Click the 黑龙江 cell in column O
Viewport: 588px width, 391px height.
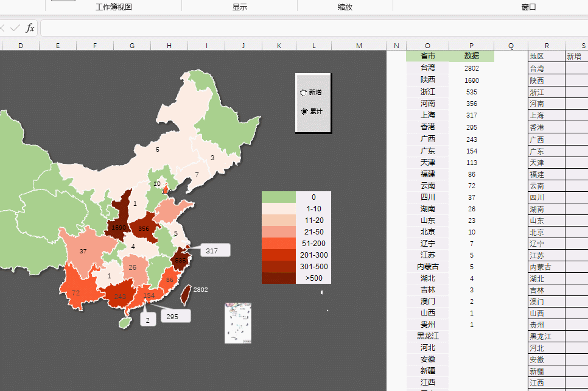click(x=427, y=336)
